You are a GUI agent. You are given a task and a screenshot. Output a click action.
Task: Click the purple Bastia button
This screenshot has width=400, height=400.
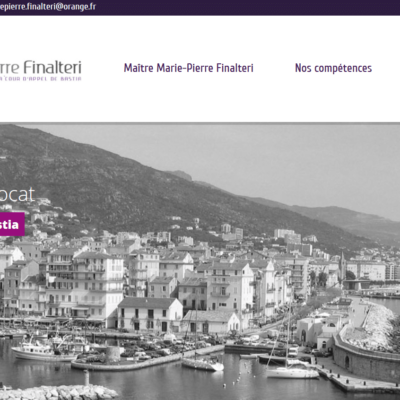pos(12,224)
